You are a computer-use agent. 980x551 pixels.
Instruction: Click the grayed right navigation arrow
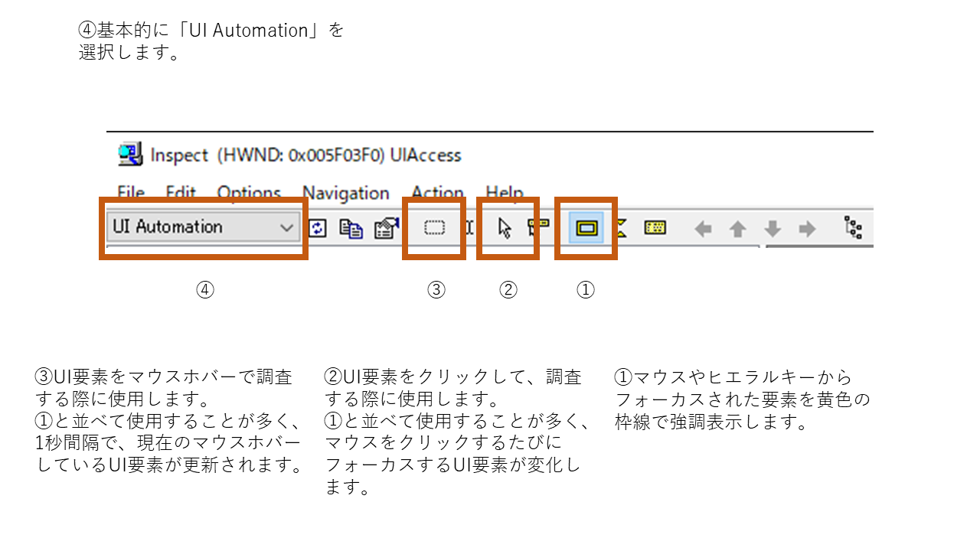pos(807,229)
